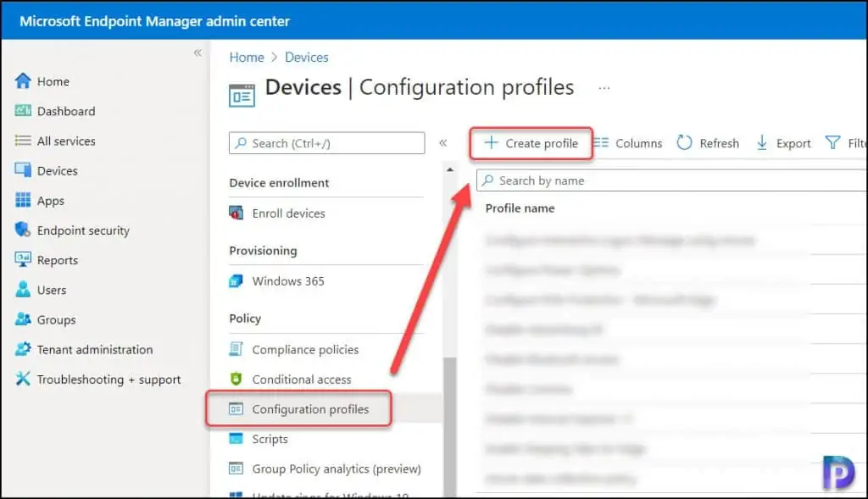The width and height of the screenshot is (868, 499).
Task: Click the Enroll devices icon
Action: 236,213
